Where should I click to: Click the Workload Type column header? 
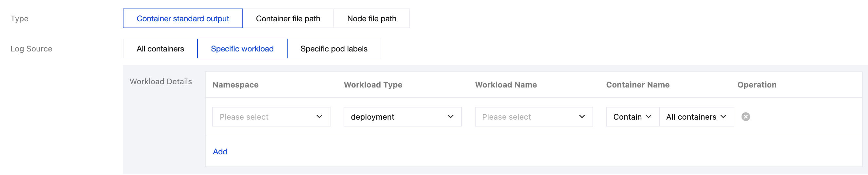pos(373,85)
